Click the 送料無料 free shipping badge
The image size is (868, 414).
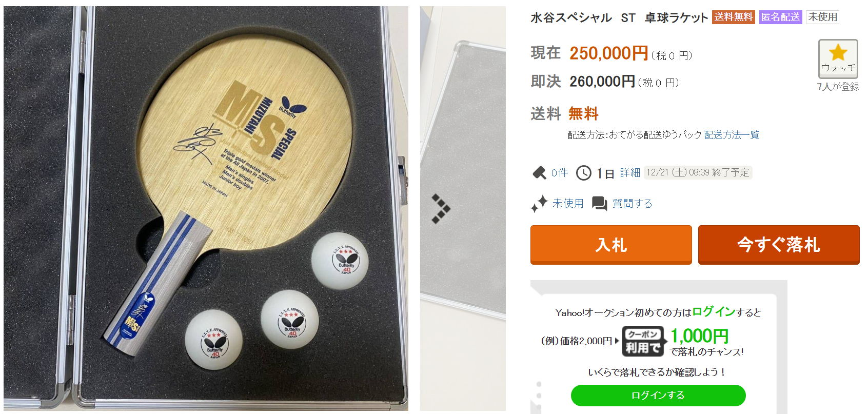pyautogui.click(x=734, y=17)
